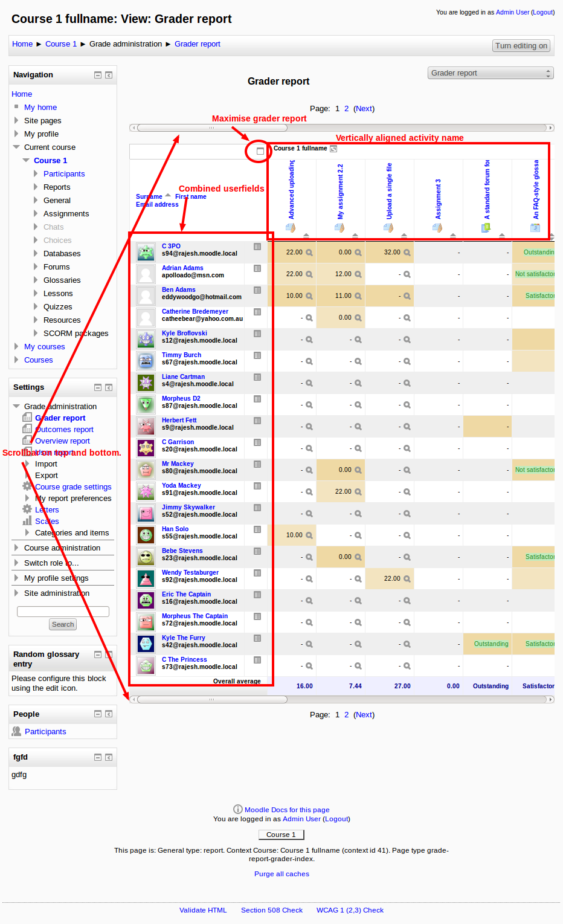
Task: Click the Participants icon in People block
Action: point(17,731)
